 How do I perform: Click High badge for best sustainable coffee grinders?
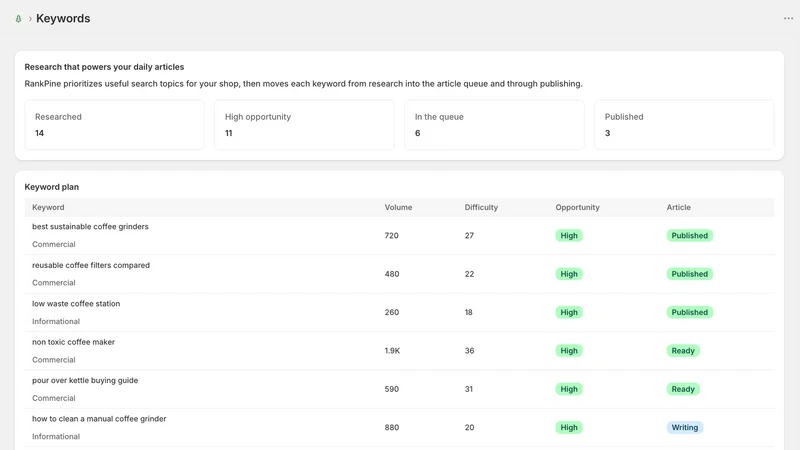[569, 236]
